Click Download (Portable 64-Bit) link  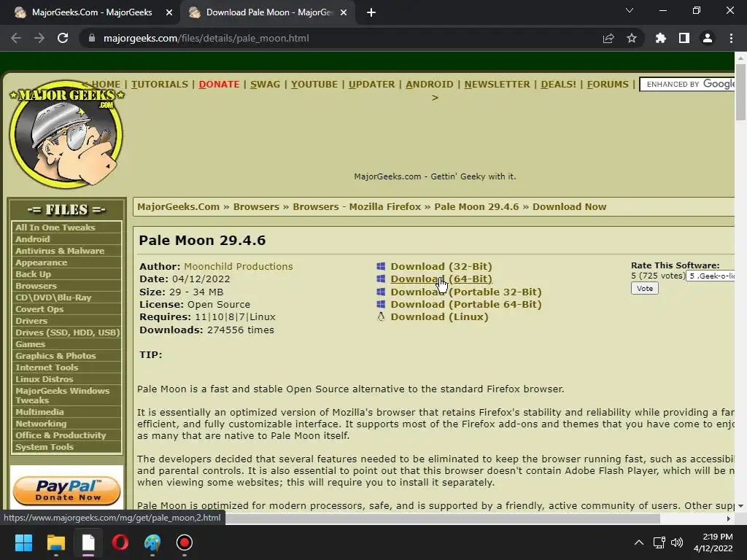466,304
